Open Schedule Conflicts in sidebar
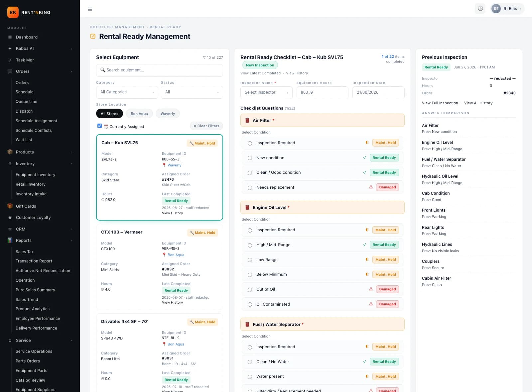 [34, 131]
